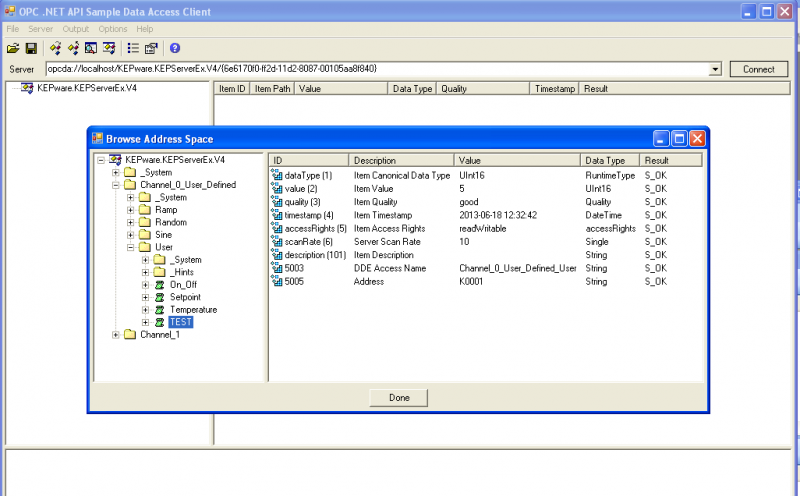This screenshot has width=800, height=496.
Task: Click the timestamp value 2013-06-18 12:32:42
Action: tap(498, 215)
